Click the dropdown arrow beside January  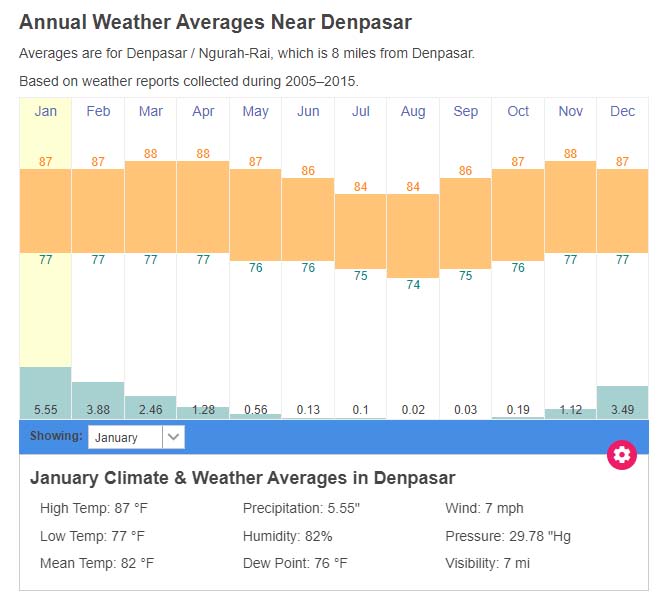tap(173, 437)
